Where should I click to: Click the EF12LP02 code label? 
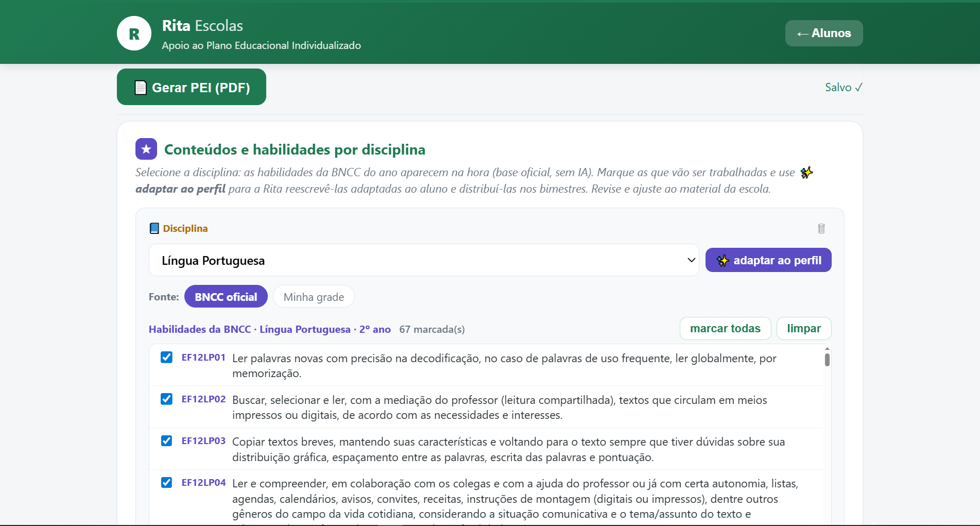pyautogui.click(x=203, y=399)
